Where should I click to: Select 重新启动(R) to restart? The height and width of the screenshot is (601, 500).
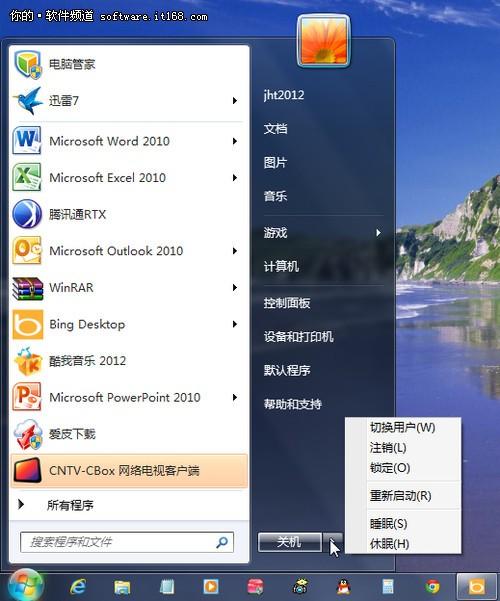tap(403, 496)
